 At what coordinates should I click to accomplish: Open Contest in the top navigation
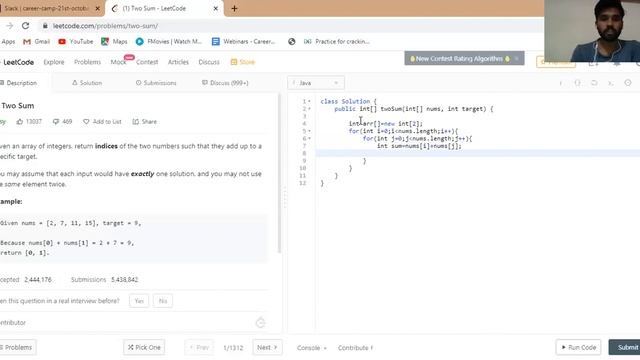coord(147,62)
